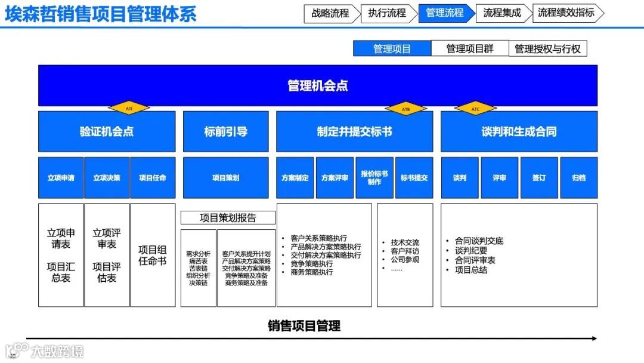Click the 客户关系提升计划 text line
The image size is (644, 363).
click(x=246, y=254)
